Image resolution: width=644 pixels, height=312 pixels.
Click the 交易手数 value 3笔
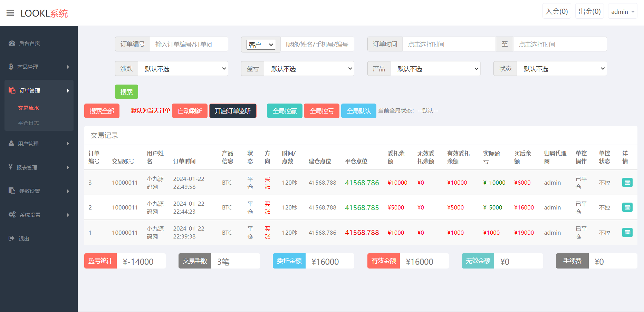click(x=223, y=262)
